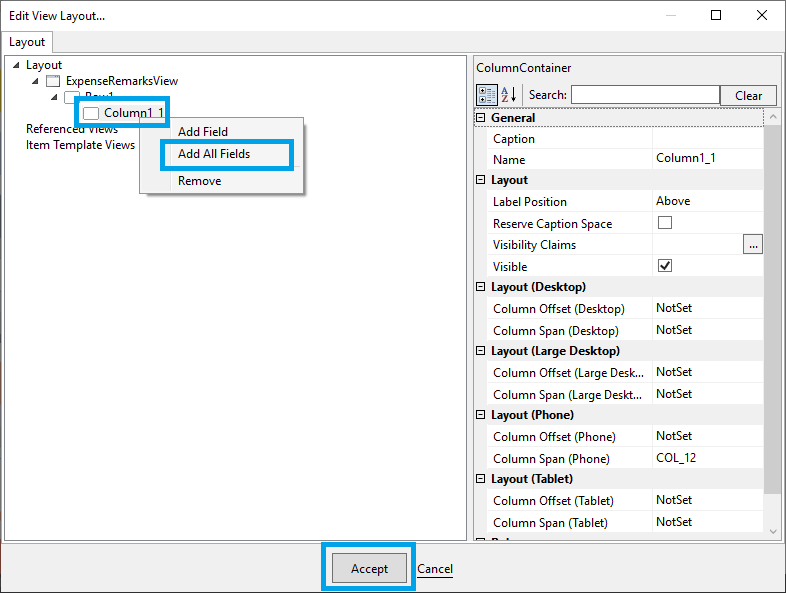Toggle the Reserve Caption Space checkbox

665,223
